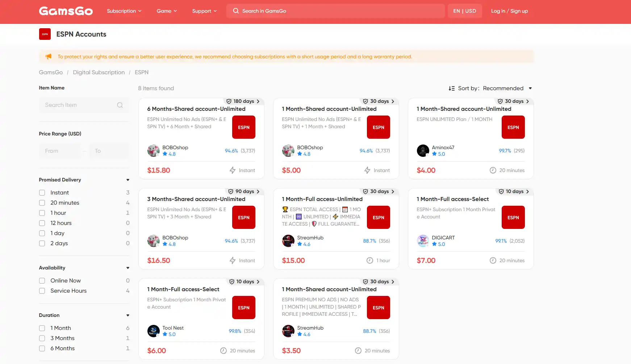631x364 pixels.
Task: Click the sort order icon beside Sort by
Action: (x=451, y=88)
